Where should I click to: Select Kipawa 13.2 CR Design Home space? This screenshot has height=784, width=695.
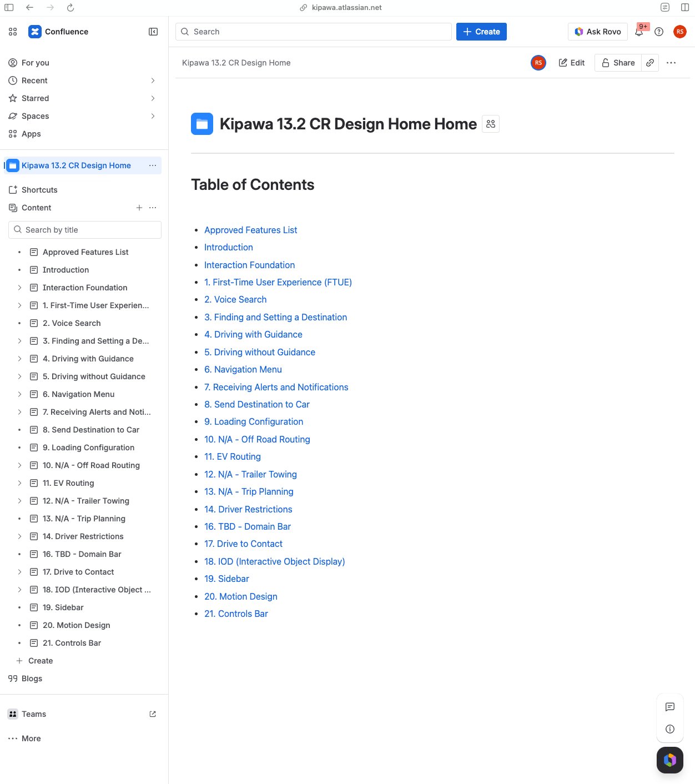pyautogui.click(x=77, y=165)
